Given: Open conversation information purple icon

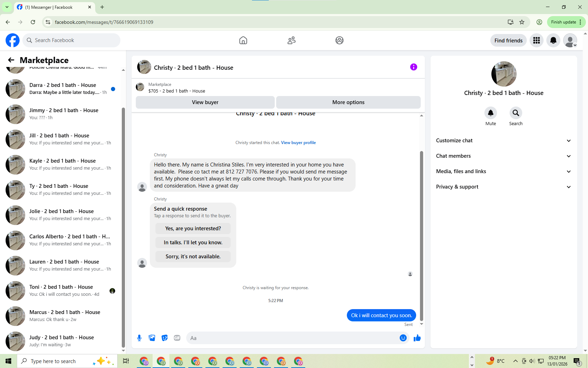Looking at the screenshot, I should [414, 67].
